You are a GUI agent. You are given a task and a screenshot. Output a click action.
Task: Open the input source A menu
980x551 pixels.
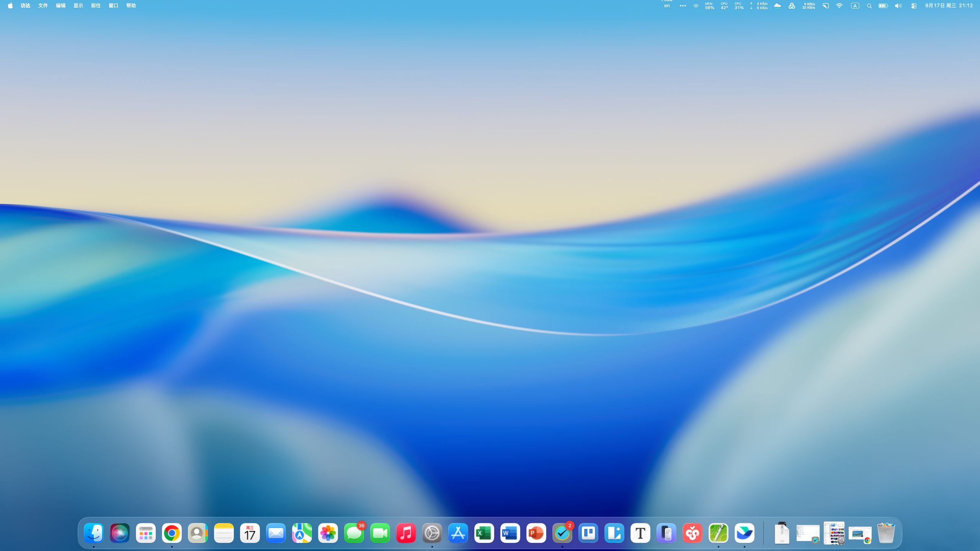click(x=855, y=6)
